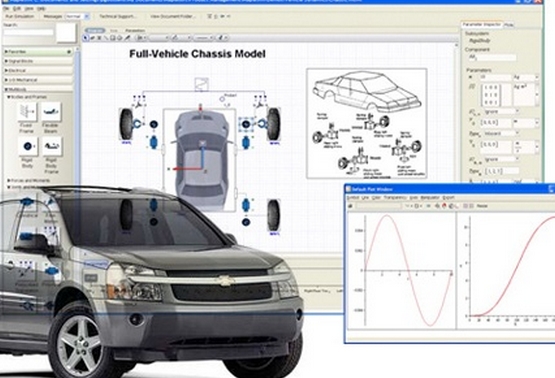Click the mass parameter value field
Viewport: 555px width, 378px height.
(495, 77)
